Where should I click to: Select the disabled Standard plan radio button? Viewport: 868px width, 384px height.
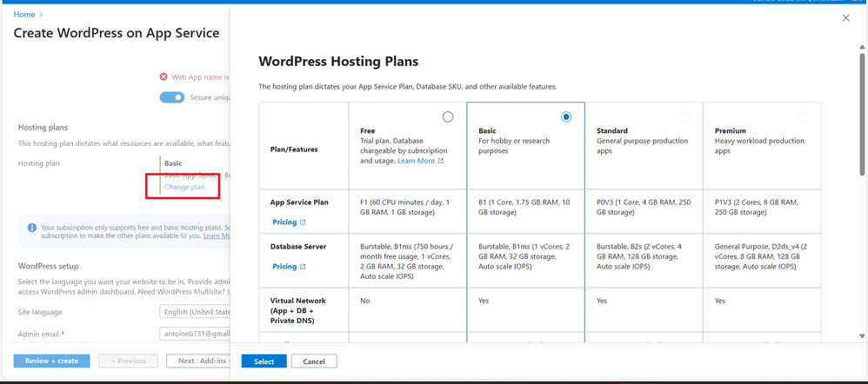(684, 116)
